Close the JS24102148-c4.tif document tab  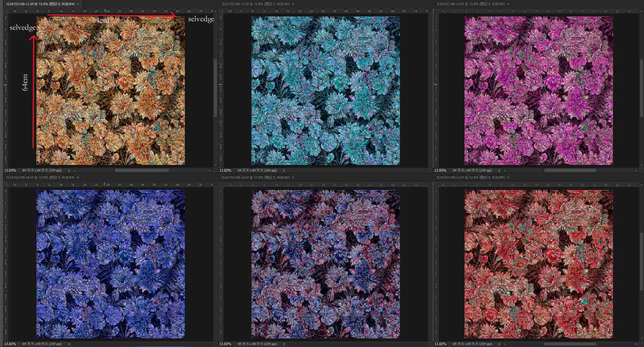293,178
